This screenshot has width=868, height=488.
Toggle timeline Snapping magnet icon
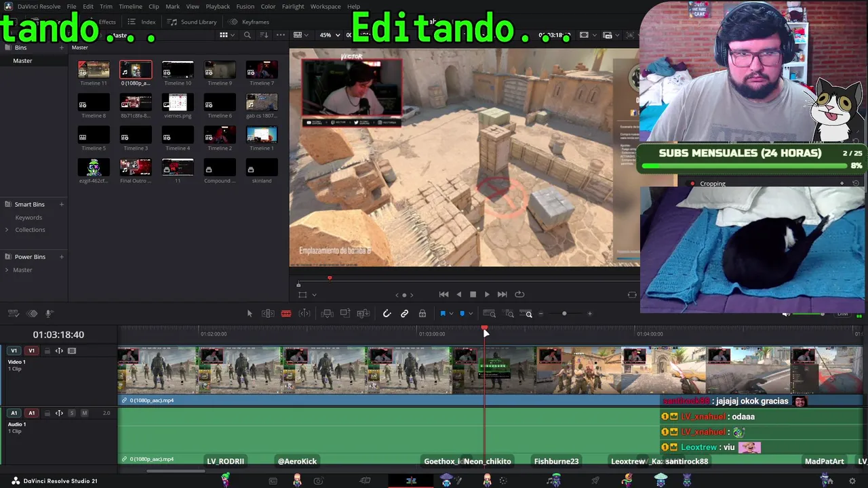[x=387, y=314]
